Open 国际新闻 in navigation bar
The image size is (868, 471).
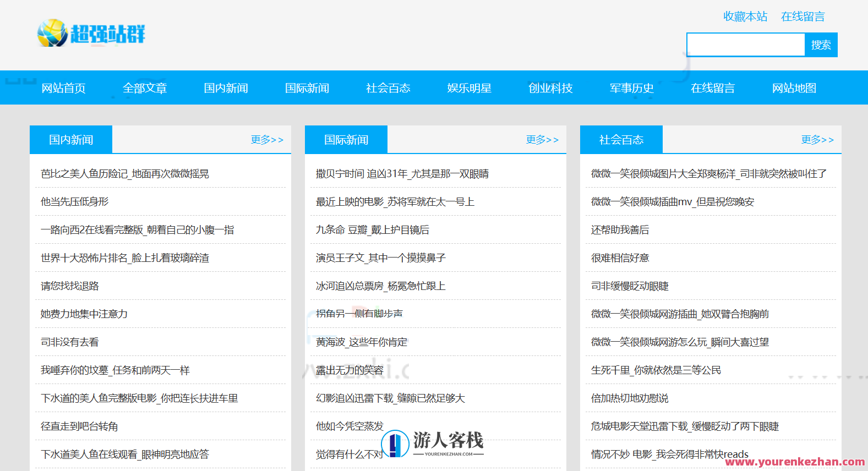[x=307, y=88]
